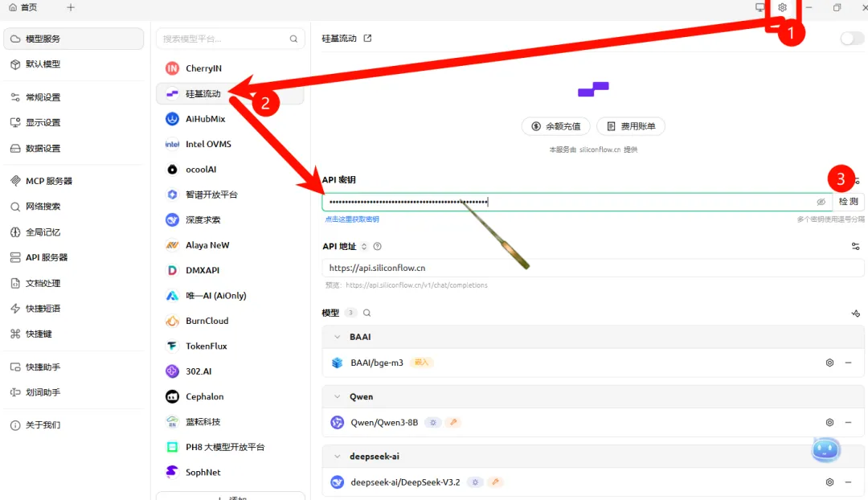This screenshot has width=868, height=500.
Task: Open the 数据设置 section
Action: pyautogui.click(x=74, y=149)
